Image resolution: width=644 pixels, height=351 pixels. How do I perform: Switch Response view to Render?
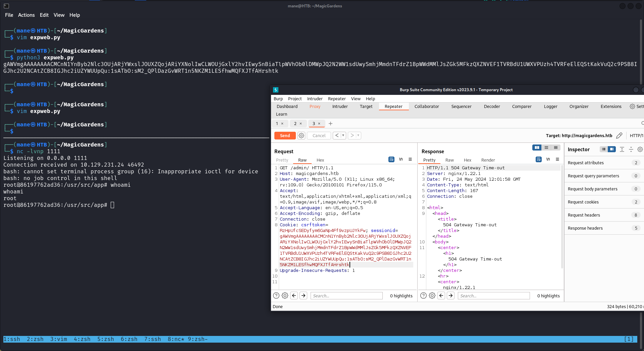pyautogui.click(x=488, y=160)
